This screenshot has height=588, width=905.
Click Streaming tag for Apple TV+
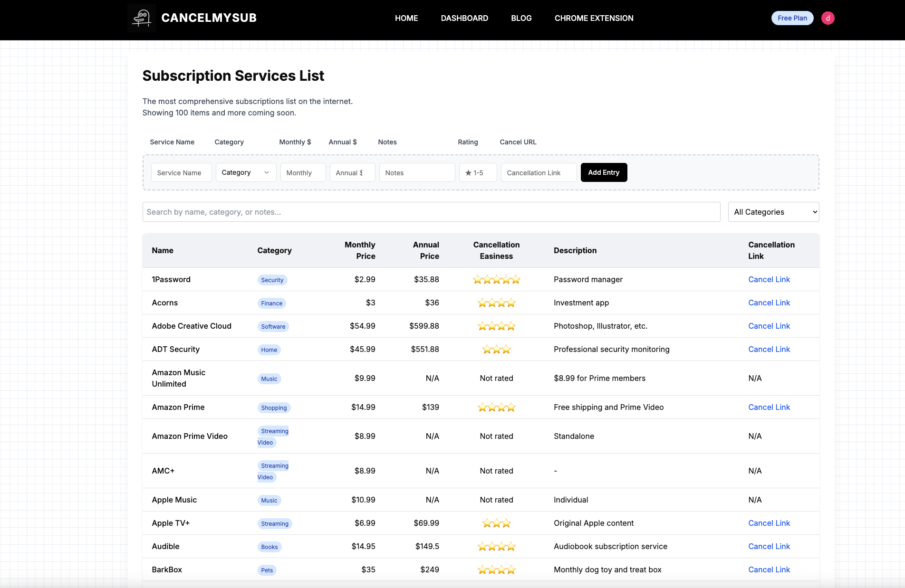pyautogui.click(x=275, y=523)
